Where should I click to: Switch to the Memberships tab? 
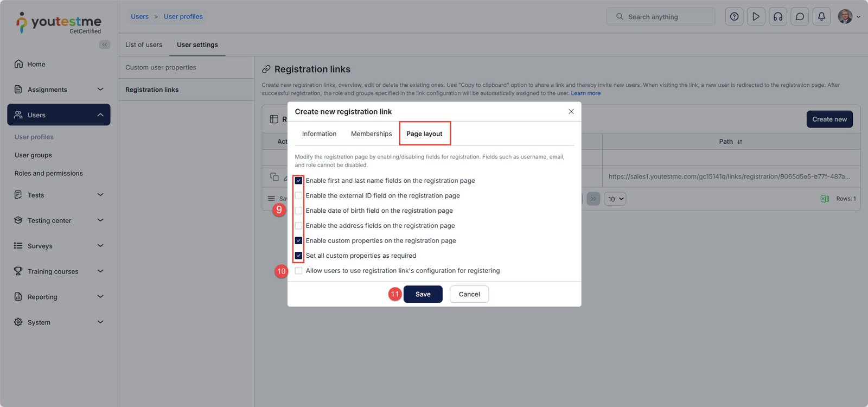(371, 134)
